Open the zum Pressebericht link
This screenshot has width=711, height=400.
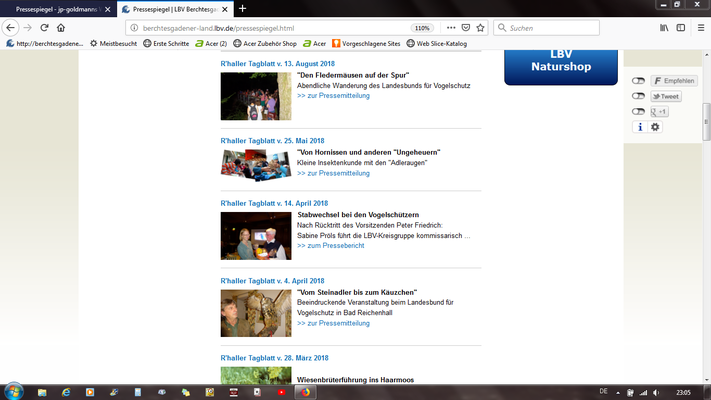coord(331,245)
